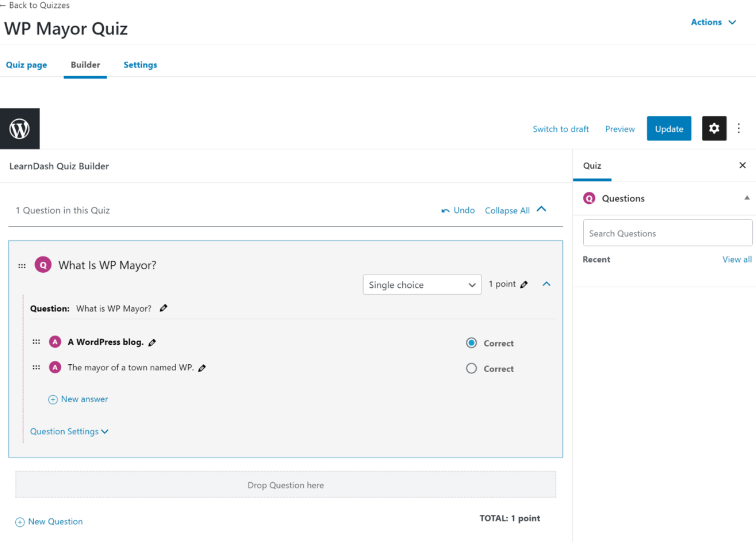Click View all recent questions

pyautogui.click(x=737, y=259)
